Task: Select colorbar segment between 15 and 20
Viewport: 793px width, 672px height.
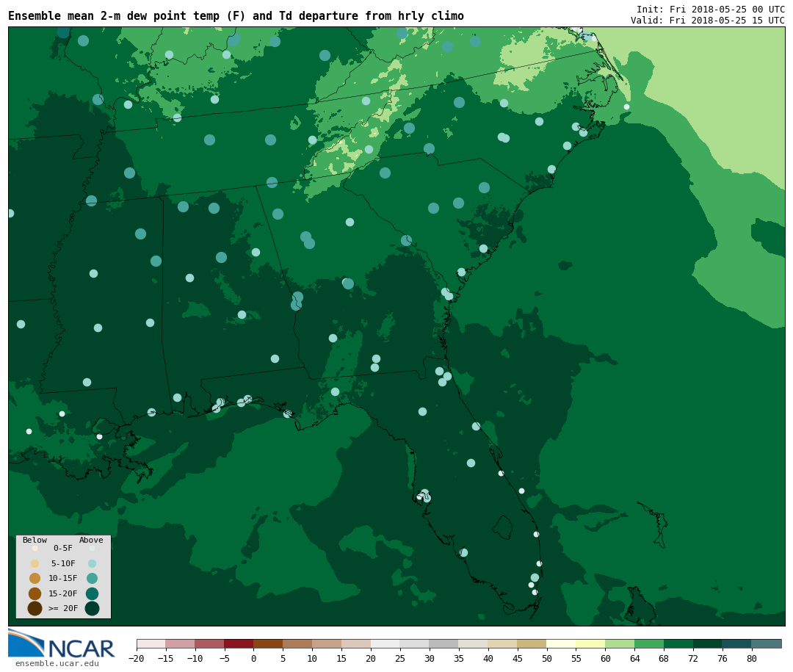Action: [357, 643]
